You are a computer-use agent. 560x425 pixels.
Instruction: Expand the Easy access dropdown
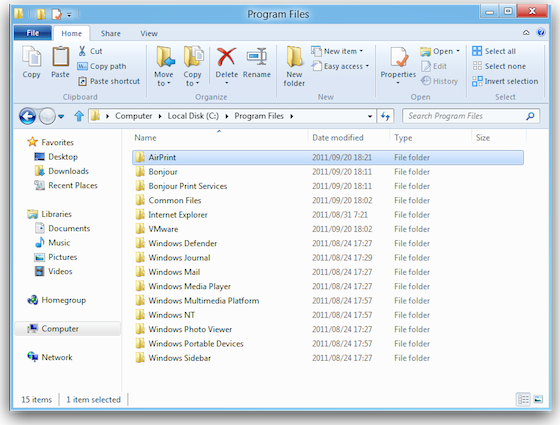(367, 66)
